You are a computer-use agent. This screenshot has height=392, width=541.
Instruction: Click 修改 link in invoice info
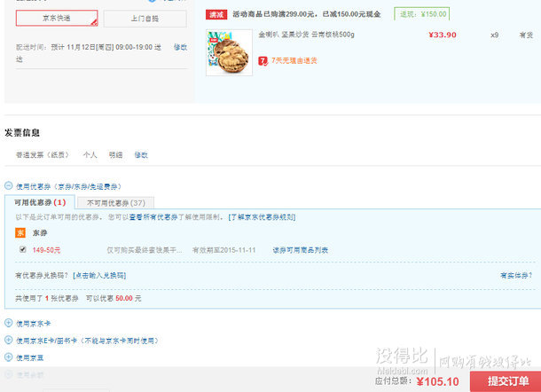tap(141, 155)
